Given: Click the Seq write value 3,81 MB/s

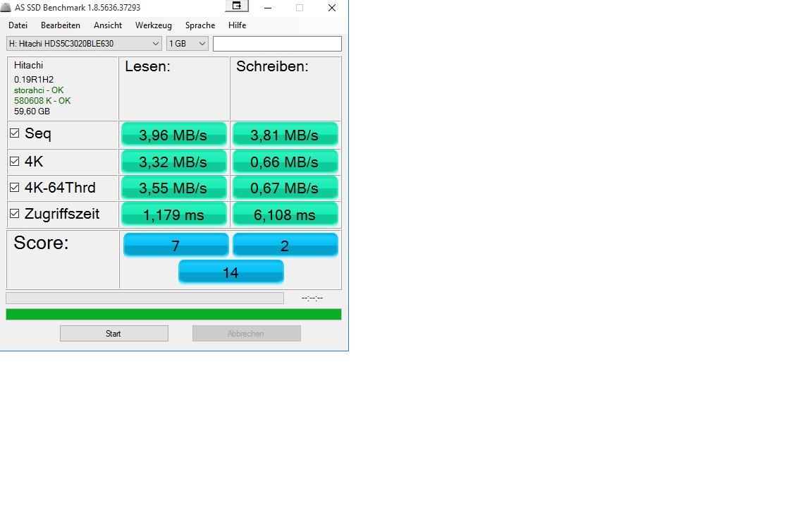Looking at the screenshot, I should click(x=285, y=135).
